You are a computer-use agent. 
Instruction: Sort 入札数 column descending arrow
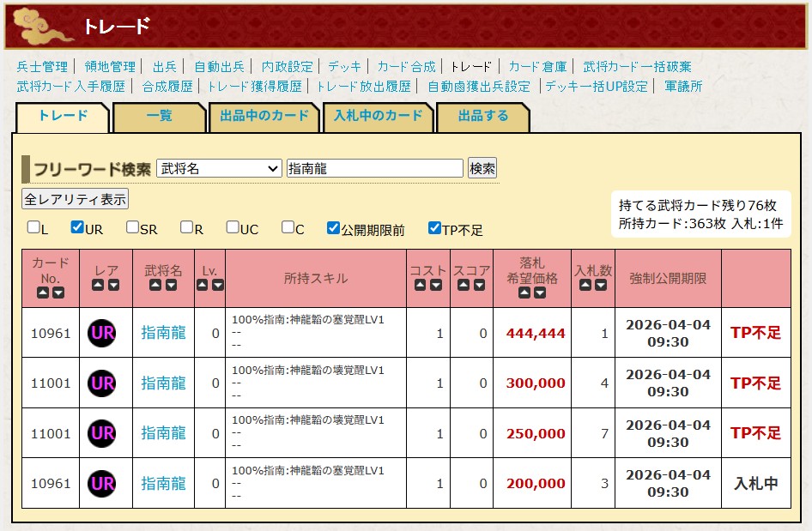[x=601, y=285]
